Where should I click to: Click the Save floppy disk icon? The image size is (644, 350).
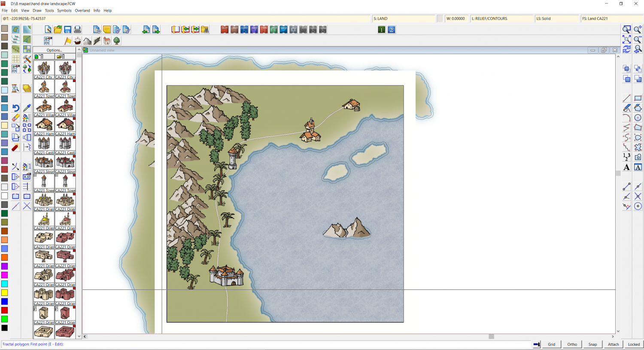(67, 30)
